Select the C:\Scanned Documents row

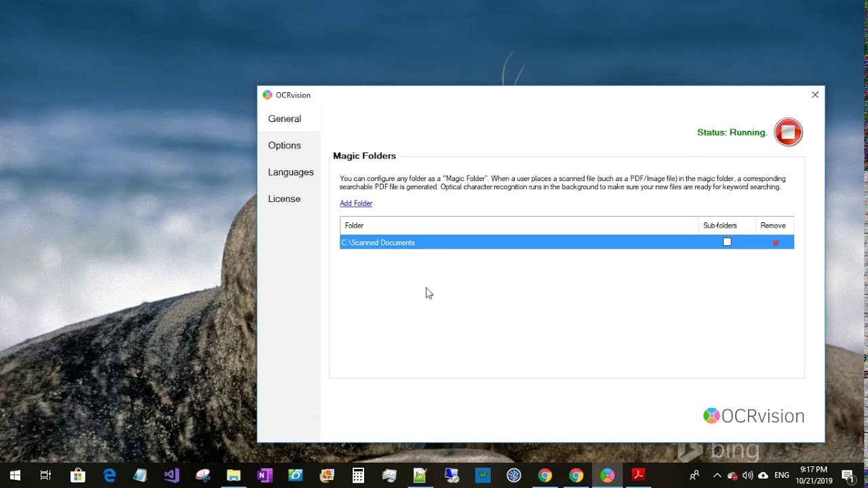click(567, 242)
